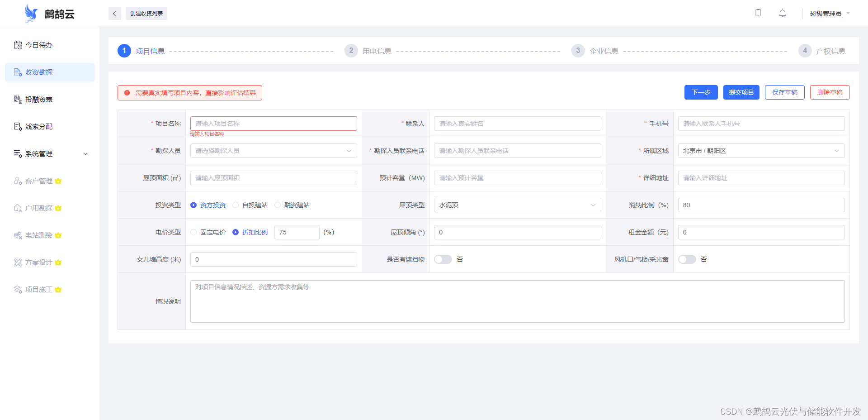Click the 项目施工 sidebar icon
The image size is (868, 420).
coord(18,290)
